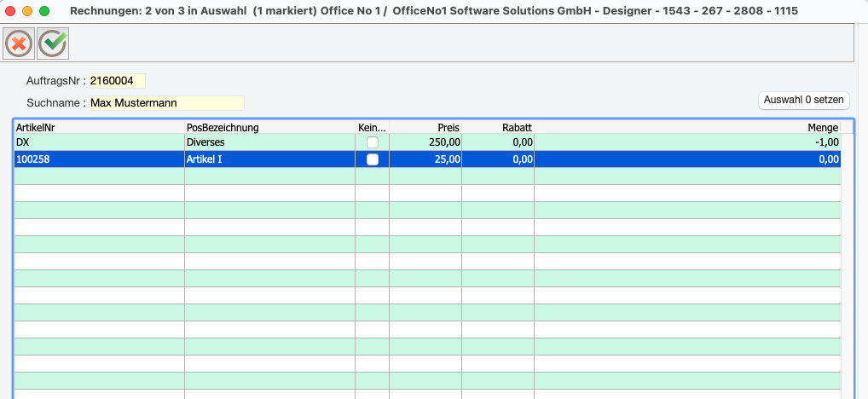Toggle the checkbox in the Artikel I row
This screenshot has height=399, width=868.
[x=373, y=159]
